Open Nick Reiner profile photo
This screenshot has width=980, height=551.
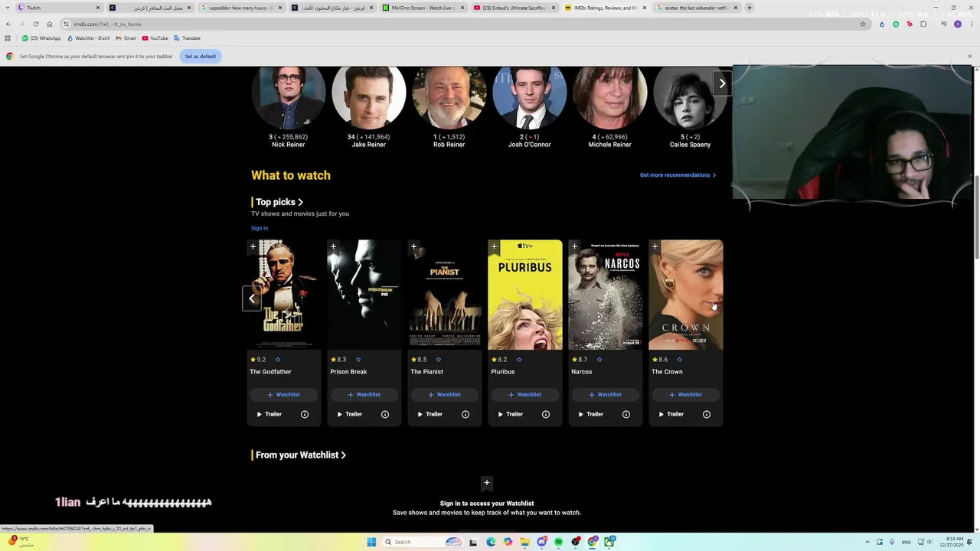coord(289,96)
